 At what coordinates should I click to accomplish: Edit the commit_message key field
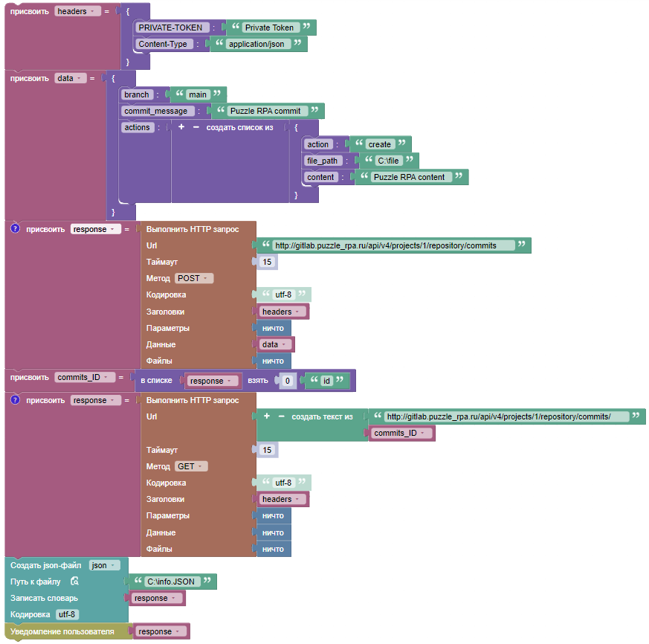156,111
